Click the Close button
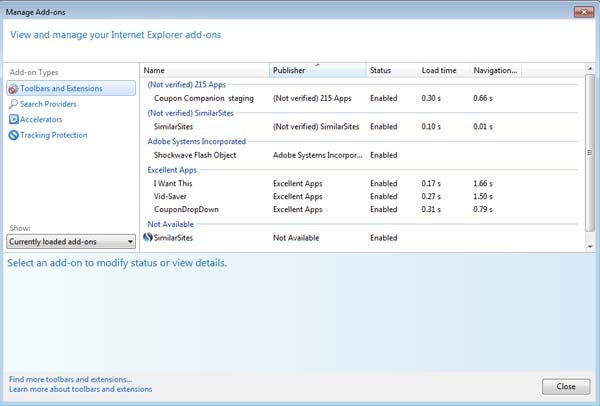The image size is (600, 406). click(x=566, y=386)
